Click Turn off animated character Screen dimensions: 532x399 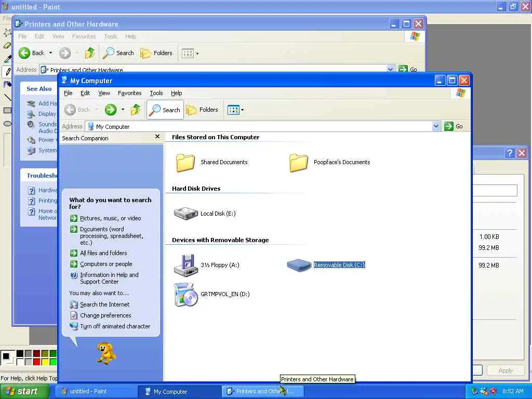click(115, 326)
